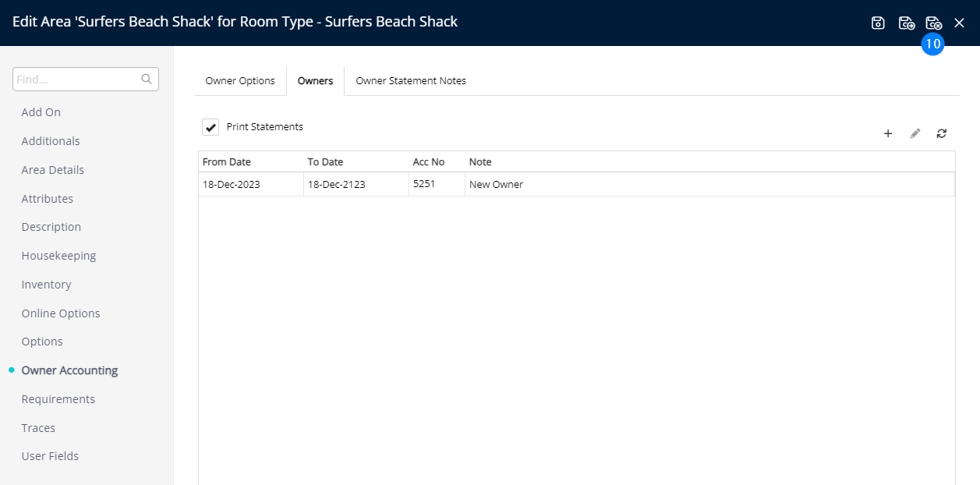The width and height of the screenshot is (980, 485).
Task: Click the Save and Continue icon
Action: click(x=906, y=23)
